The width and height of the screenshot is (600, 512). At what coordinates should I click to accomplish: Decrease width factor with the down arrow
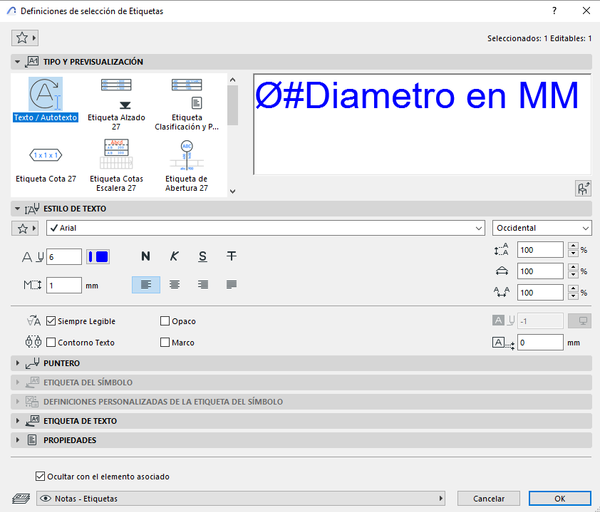coord(573,275)
